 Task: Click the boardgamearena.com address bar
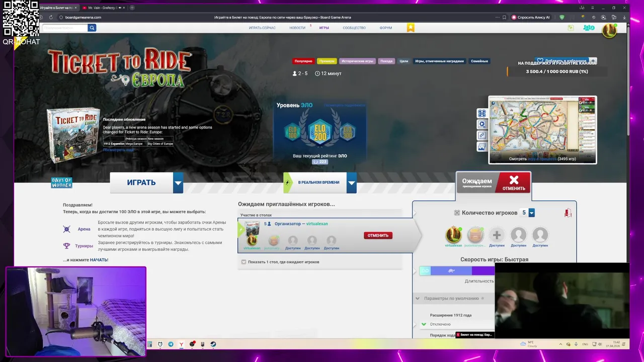pyautogui.click(x=83, y=17)
